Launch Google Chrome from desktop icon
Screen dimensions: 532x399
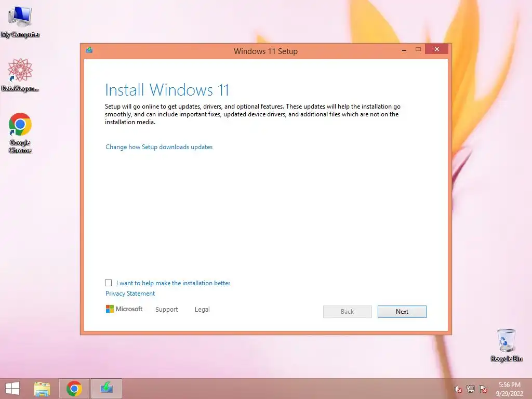tap(20, 132)
